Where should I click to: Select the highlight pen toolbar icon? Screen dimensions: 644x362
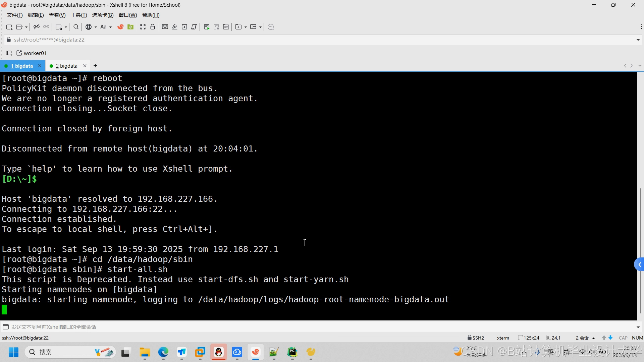(175, 27)
